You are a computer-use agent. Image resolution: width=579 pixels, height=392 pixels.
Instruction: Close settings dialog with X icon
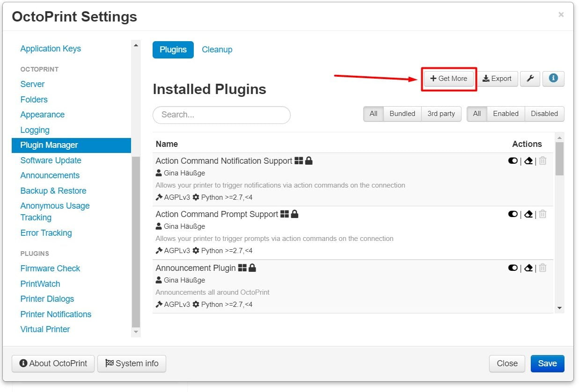(561, 15)
